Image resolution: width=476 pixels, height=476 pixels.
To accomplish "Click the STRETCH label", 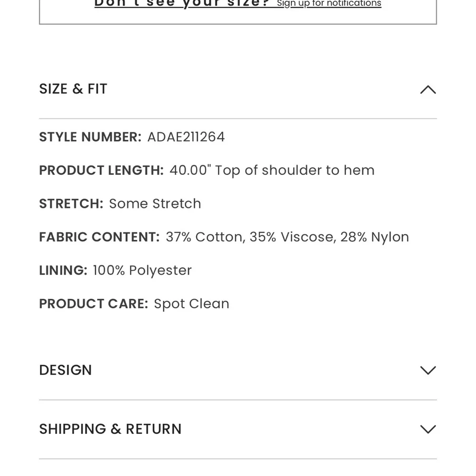I will 71,204.
